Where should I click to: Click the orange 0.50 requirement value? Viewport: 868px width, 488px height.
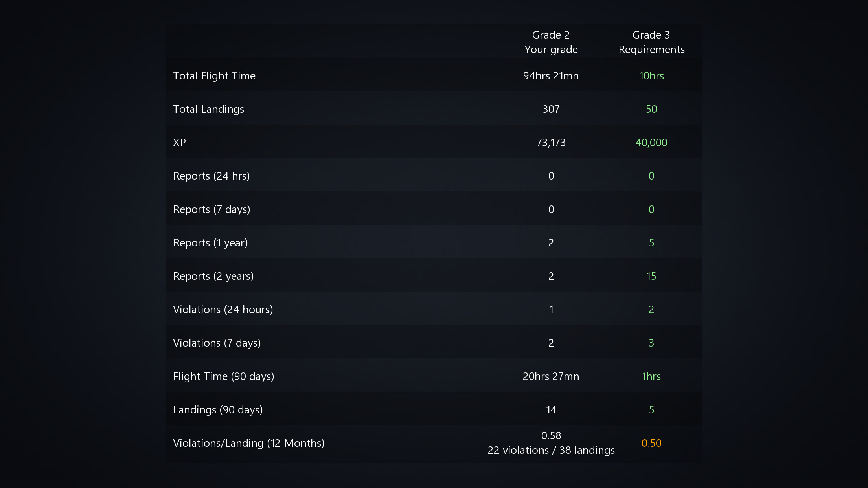point(651,443)
